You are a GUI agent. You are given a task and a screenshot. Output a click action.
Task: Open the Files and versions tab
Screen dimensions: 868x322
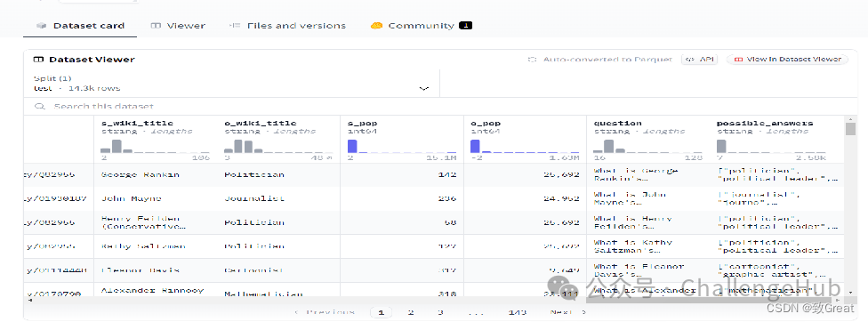(288, 26)
